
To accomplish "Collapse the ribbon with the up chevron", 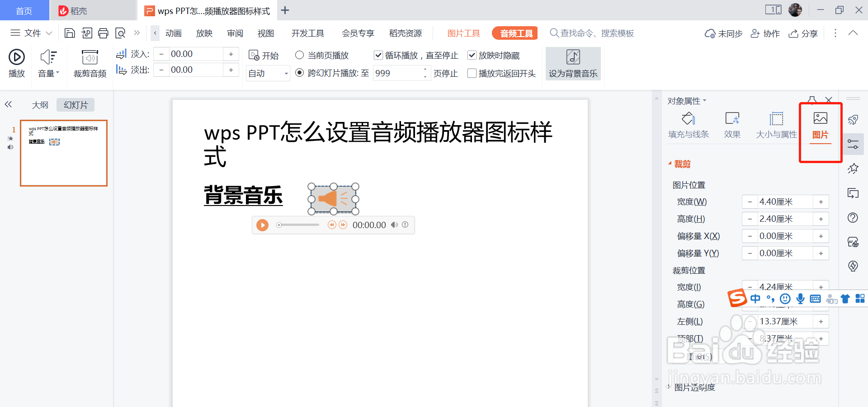I will tap(853, 33).
